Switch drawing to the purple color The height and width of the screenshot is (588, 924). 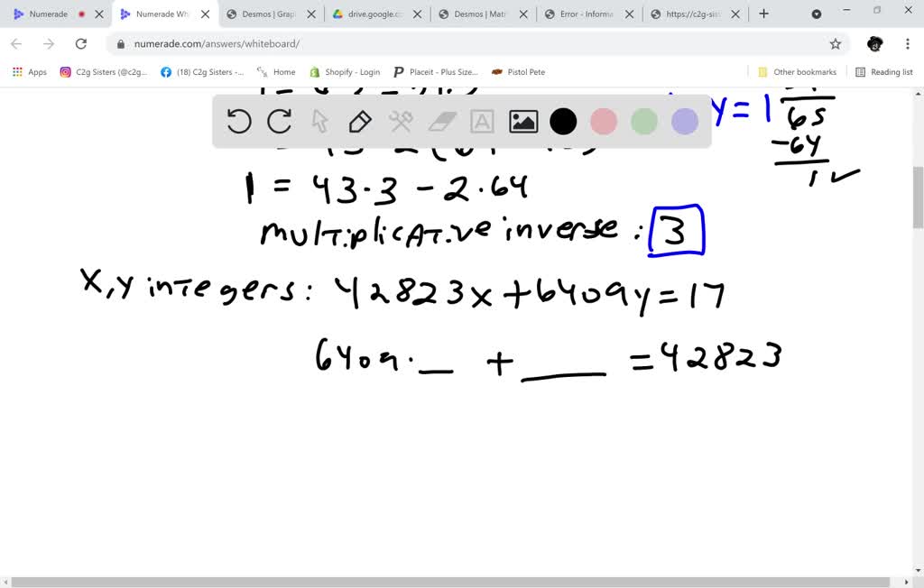pyautogui.click(x=684, y=122)
